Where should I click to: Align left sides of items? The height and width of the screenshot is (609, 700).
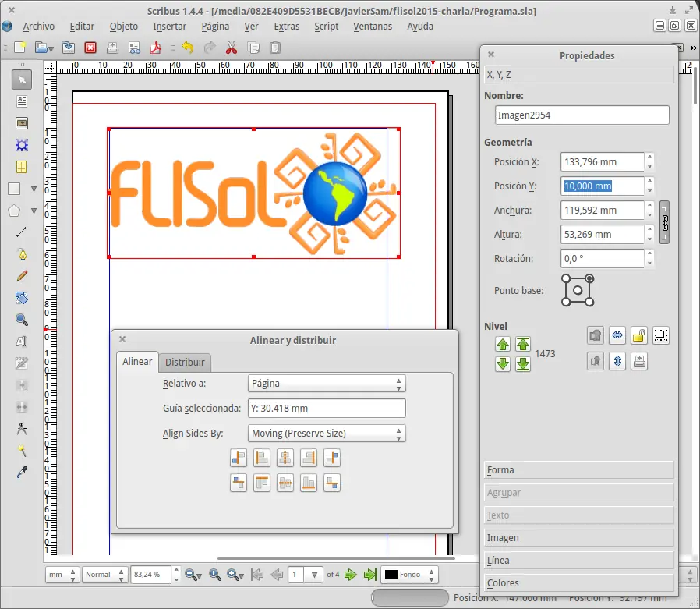coord(262,458)
